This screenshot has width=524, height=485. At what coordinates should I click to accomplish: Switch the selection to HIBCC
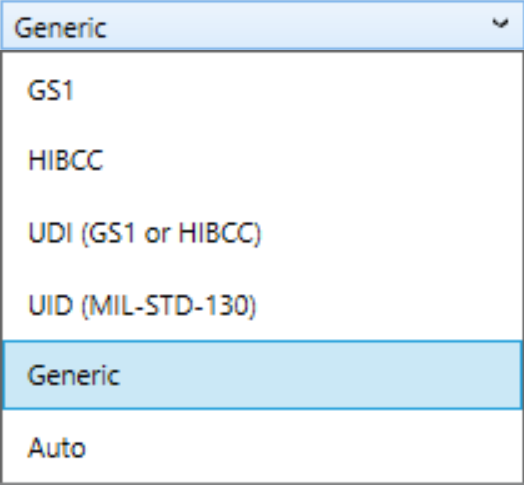[262, 160]
